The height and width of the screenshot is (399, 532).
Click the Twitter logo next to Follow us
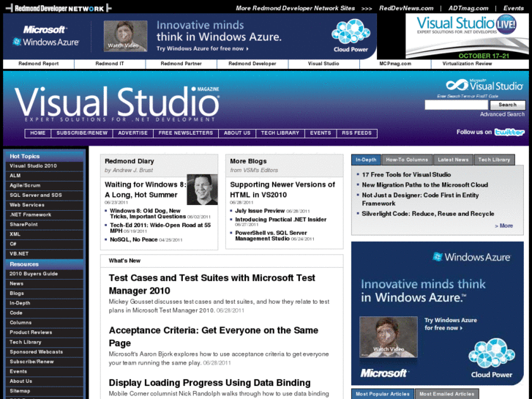[509, 132]
